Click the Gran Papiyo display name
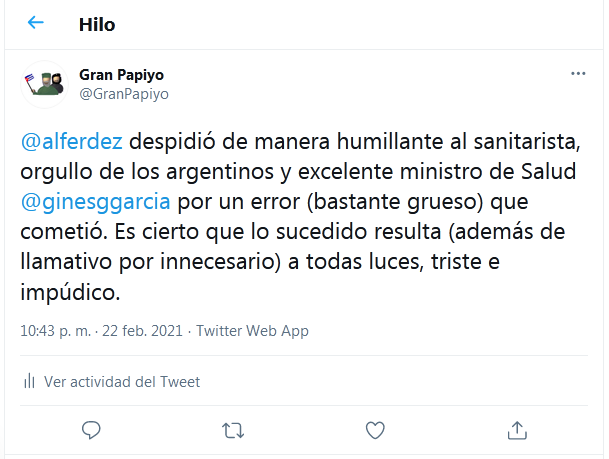 pos(121,75)
